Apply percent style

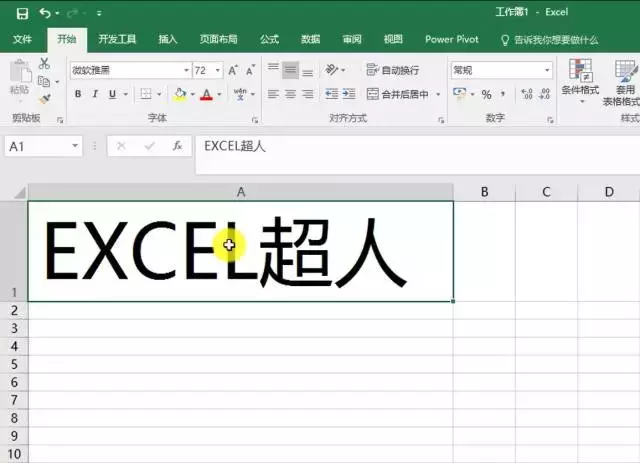tap(486, 94)
